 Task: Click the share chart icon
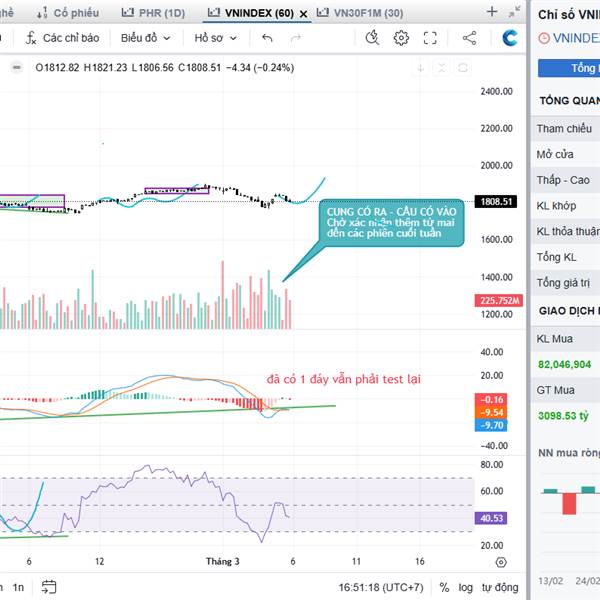coord(469,38)
